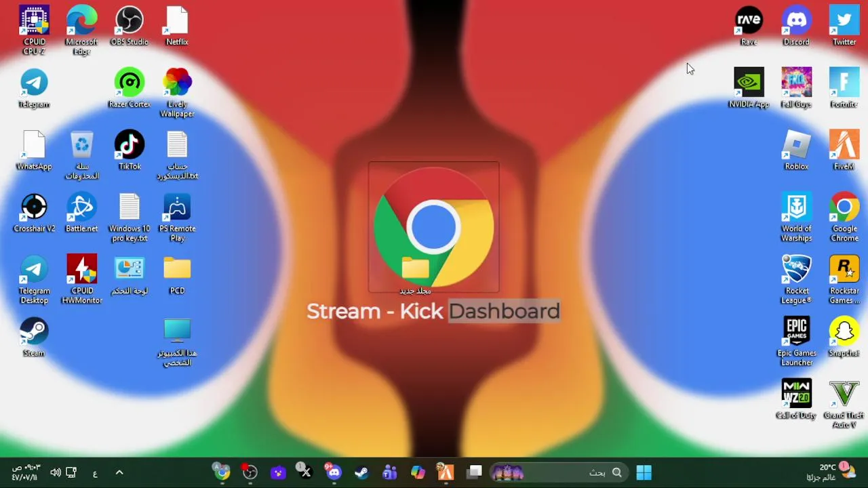Select Windows 10 pro key.txt file
The height and width of the screenshot is (488, 868).
pyautogui.click(x=129, y=217)
